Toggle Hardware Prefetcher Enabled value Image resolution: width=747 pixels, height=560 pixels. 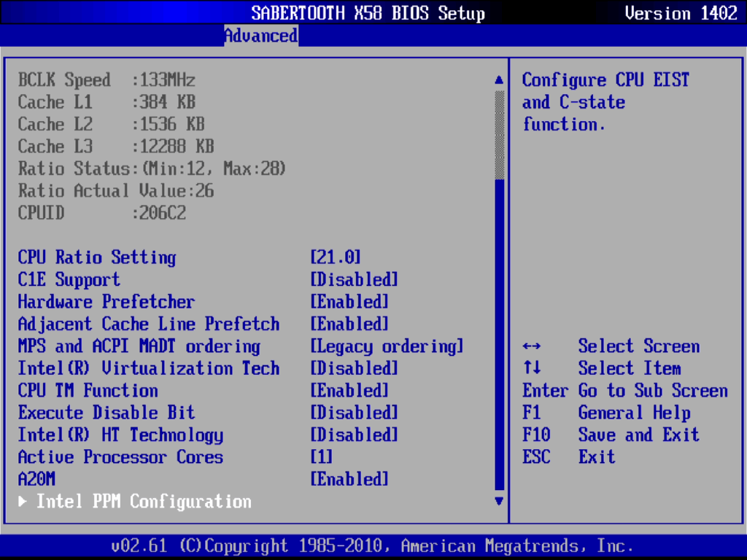pos(349,302)
